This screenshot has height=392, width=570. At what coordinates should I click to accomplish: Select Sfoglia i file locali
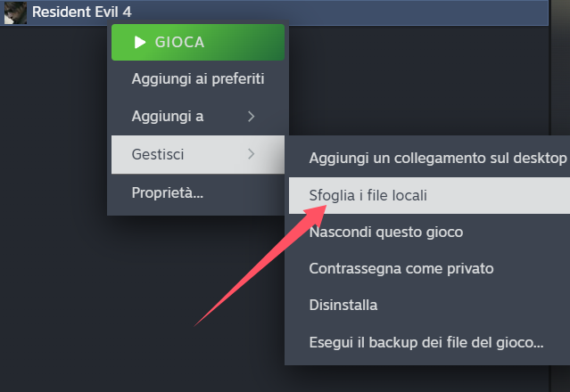[429, 195]
